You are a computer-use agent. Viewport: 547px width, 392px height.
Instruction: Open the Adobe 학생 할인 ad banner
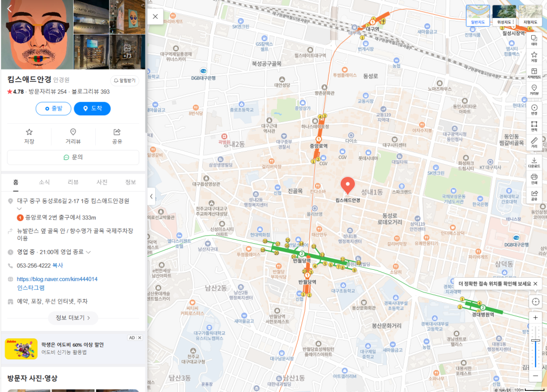click(73, 348)
